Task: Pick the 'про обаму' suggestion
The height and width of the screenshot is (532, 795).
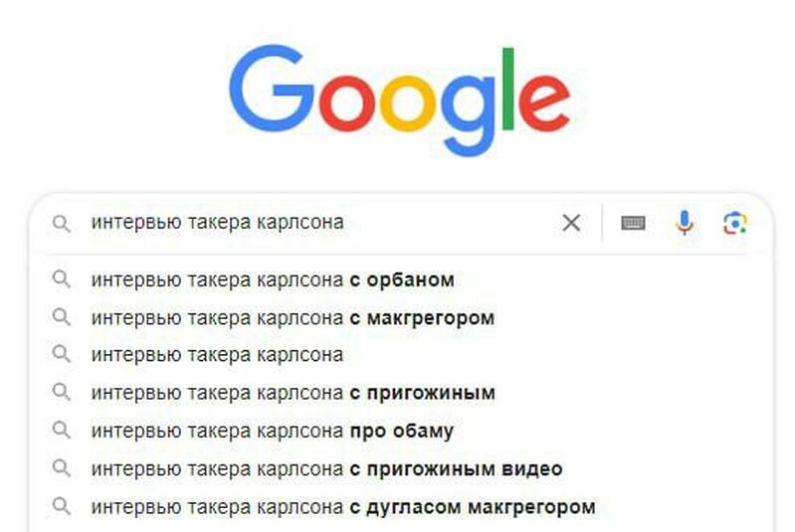Action: pos(272,432)
